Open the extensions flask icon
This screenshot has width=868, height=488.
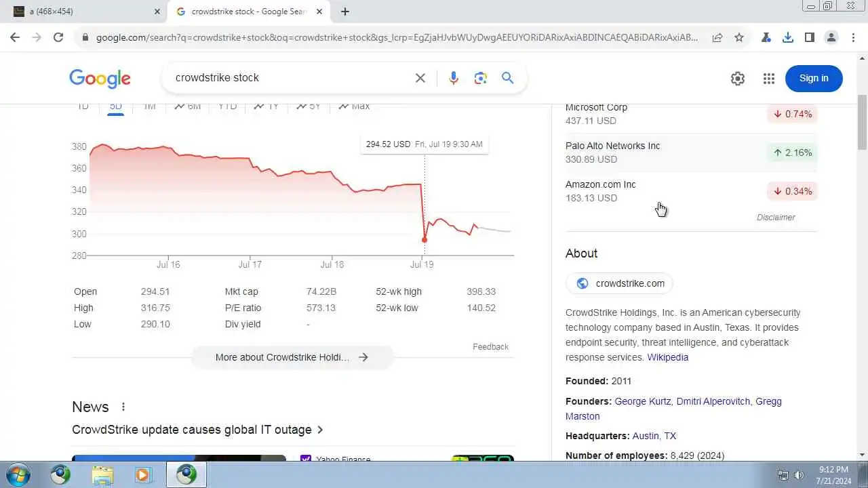766,38
